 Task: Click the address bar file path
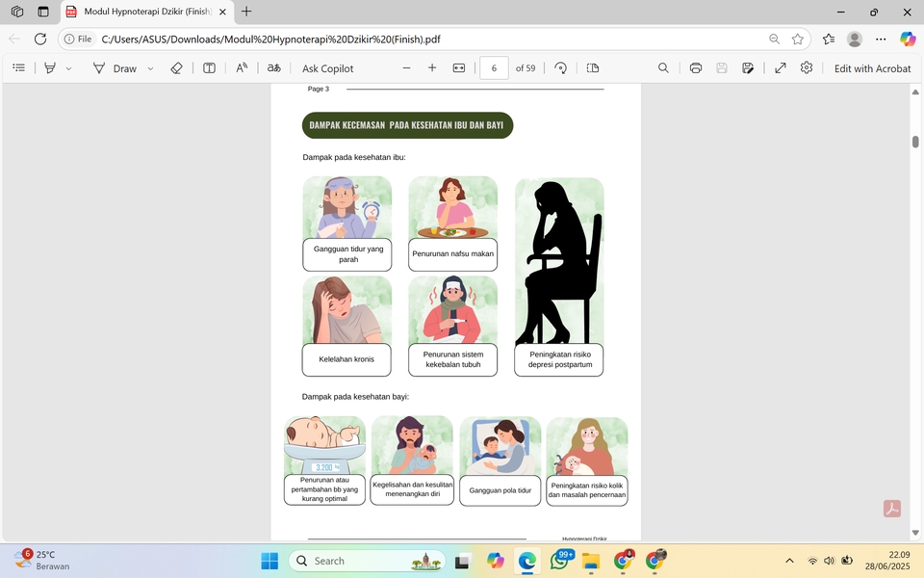tap(271, 39)
